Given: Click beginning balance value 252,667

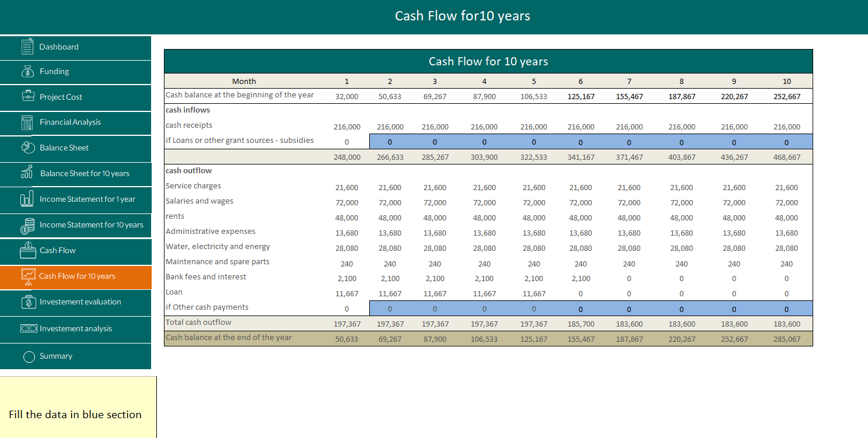Looking at the screenshot, I should 786,97.
